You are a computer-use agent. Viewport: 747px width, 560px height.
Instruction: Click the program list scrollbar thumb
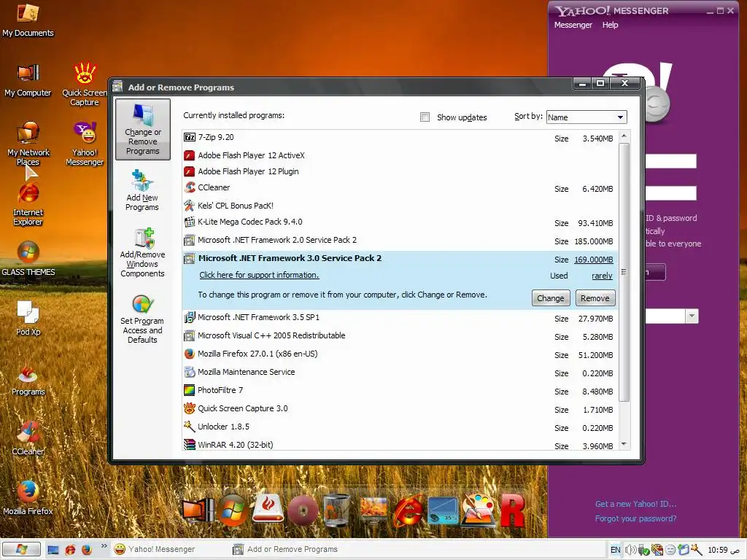(624, 271)
